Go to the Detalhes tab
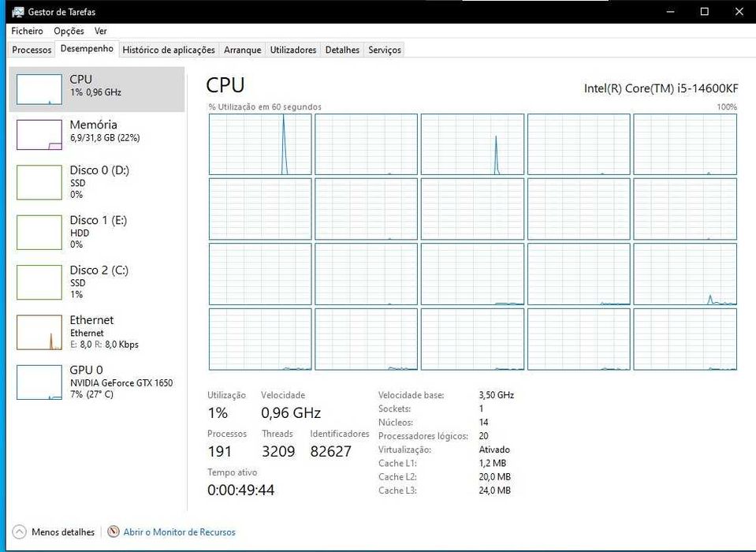This screenshot has height=552, width=756. [342, 50]
